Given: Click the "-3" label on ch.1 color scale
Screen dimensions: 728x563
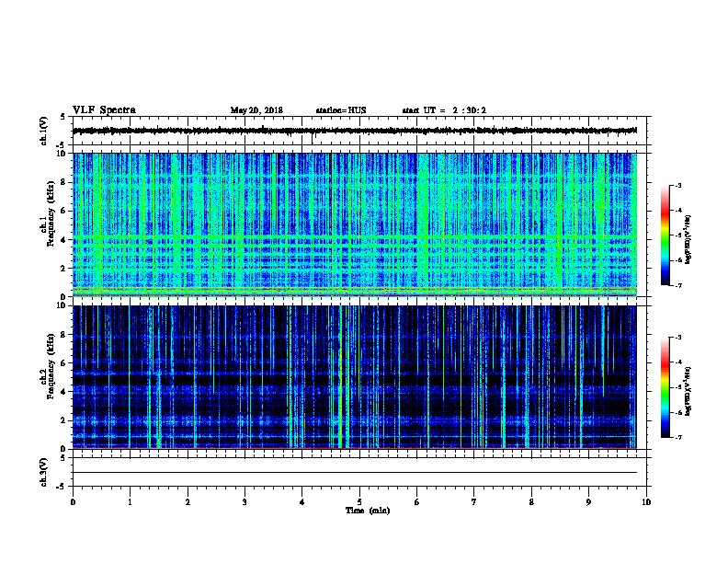Looking at the screenshot, I should [x=677, y=185].
